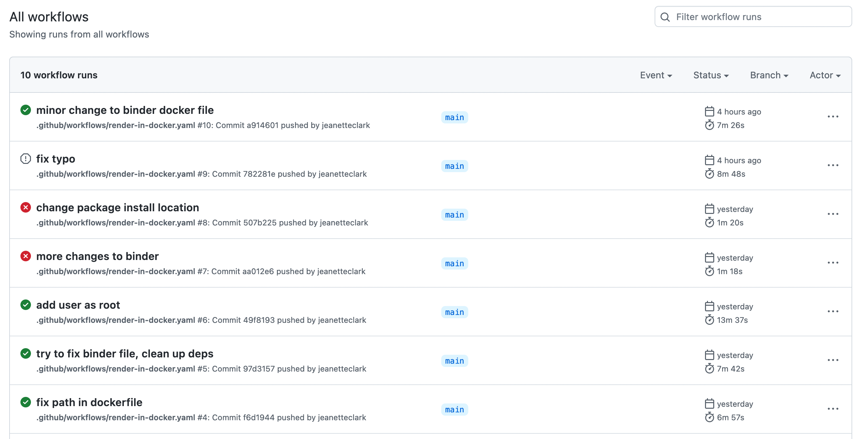Click failed status icon for more changes to binder
The height and width of the screenshot is (439, 868).
tap(26, 256)
